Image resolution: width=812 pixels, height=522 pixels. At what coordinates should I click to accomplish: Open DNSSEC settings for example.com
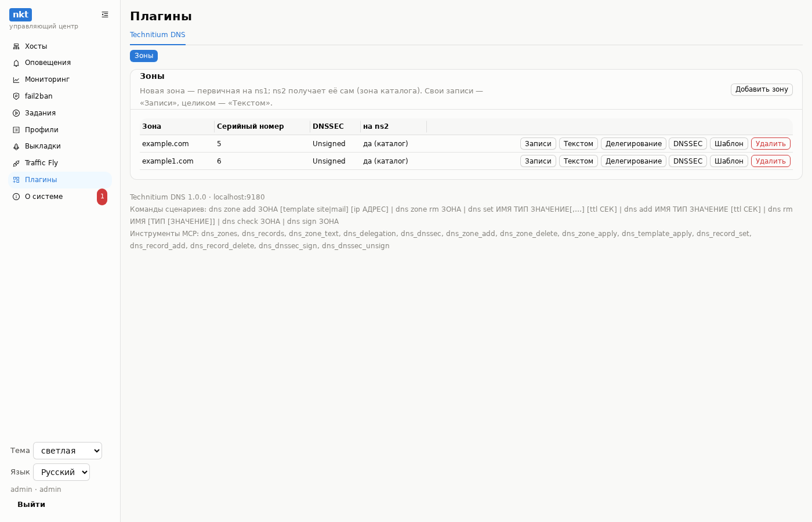[x=688, y=144]
